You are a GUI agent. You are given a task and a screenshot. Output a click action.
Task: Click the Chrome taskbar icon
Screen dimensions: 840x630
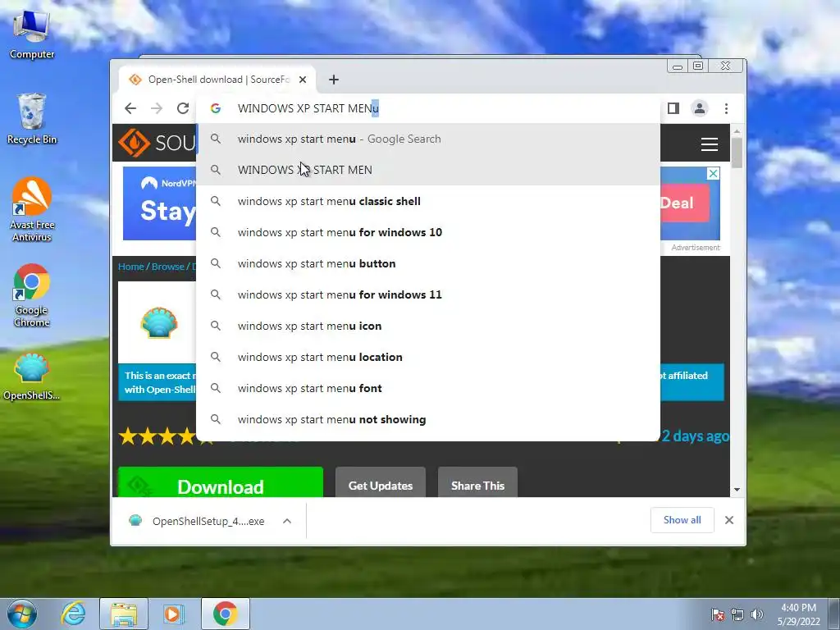(225, 614)
